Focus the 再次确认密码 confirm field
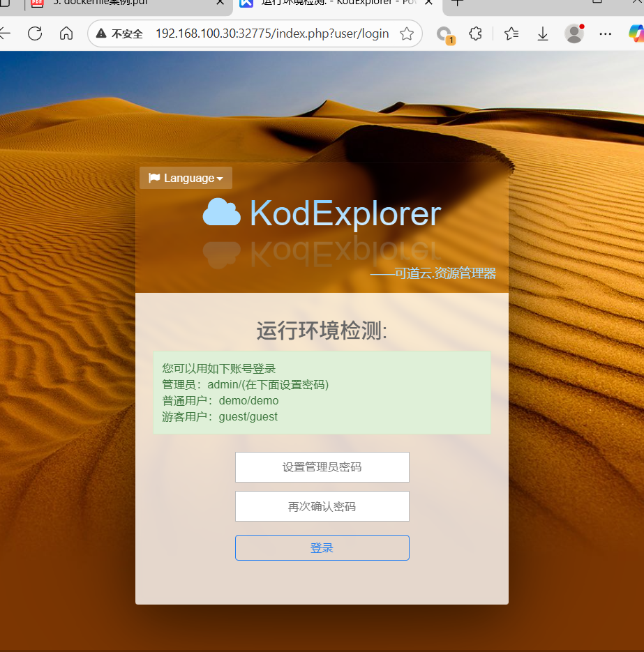 tap(322, 506)
